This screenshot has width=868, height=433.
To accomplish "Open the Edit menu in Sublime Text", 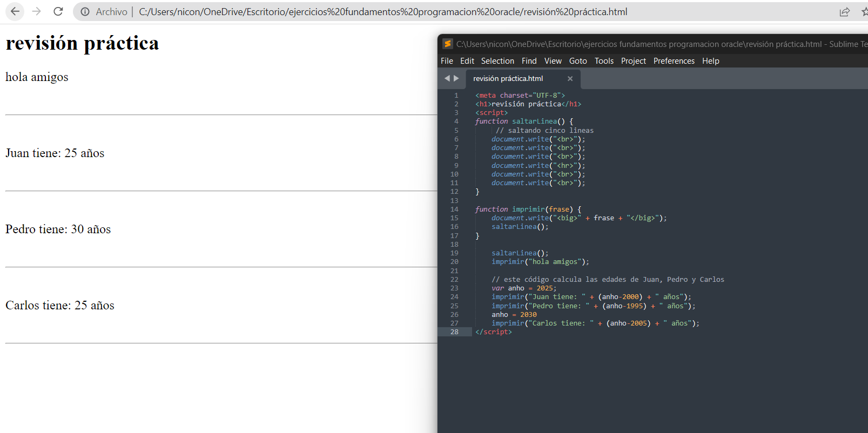I will 467,61.
